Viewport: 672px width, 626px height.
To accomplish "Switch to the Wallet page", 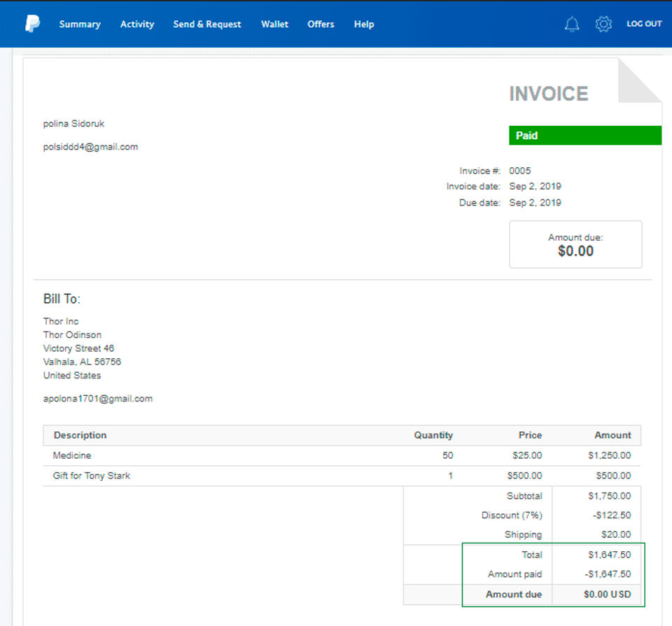I will (274, 24).
